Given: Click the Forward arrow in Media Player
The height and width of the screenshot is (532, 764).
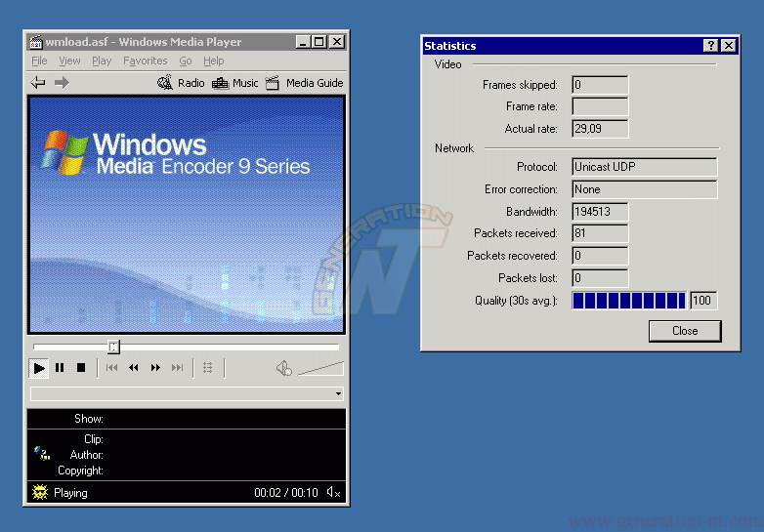Looking at the screenshot, I should click(62, 83).
